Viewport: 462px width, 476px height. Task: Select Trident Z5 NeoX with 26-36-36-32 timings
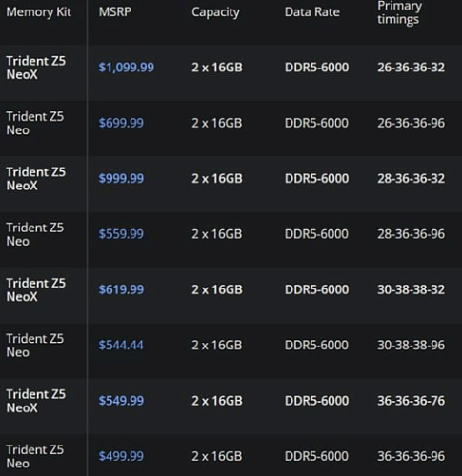pos(36,68)
